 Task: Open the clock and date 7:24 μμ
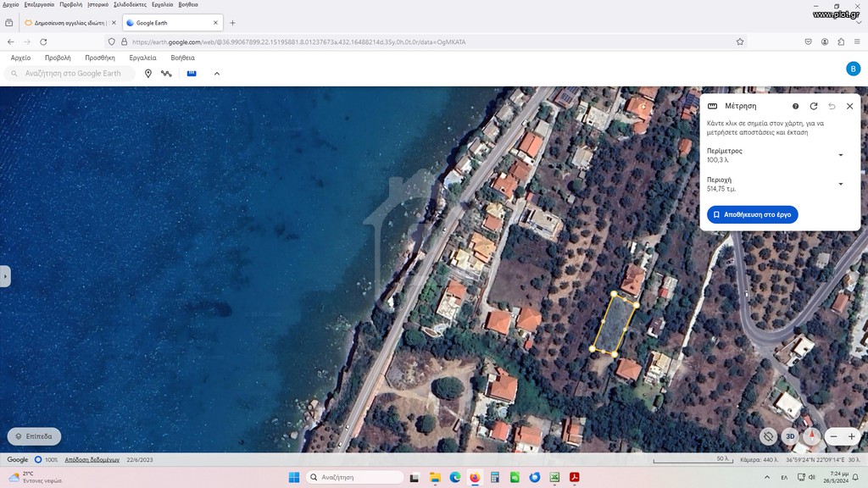(x=836, y=477)
